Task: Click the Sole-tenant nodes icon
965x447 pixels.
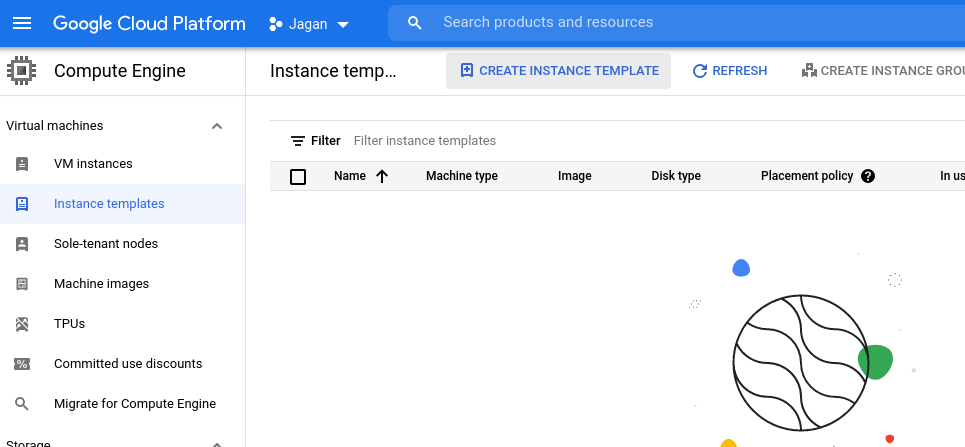Action: pos(22,244)
